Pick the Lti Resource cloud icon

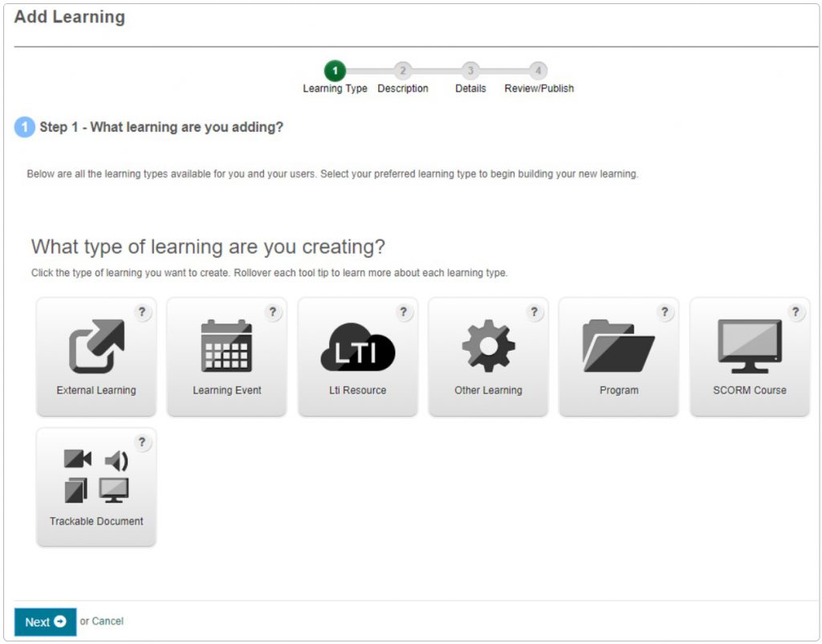358,346
